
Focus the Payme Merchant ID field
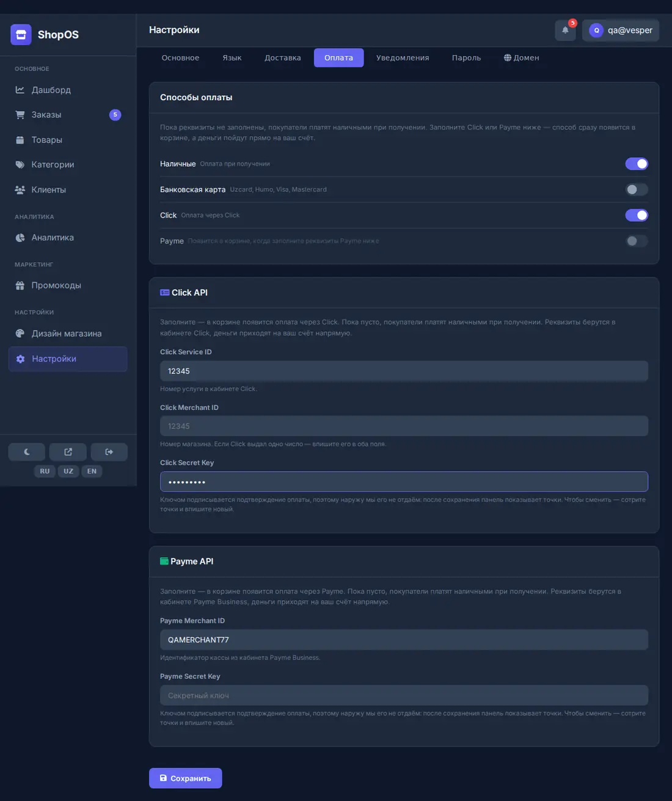(404, 640)
